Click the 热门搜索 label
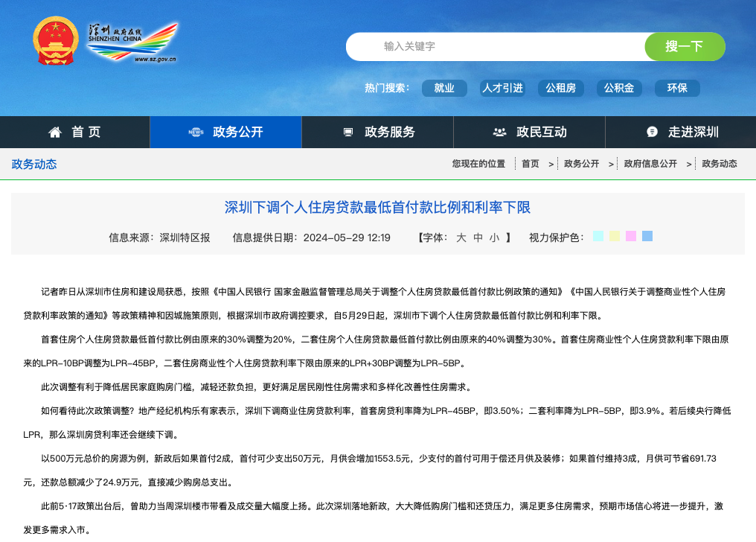 point(387,89)
